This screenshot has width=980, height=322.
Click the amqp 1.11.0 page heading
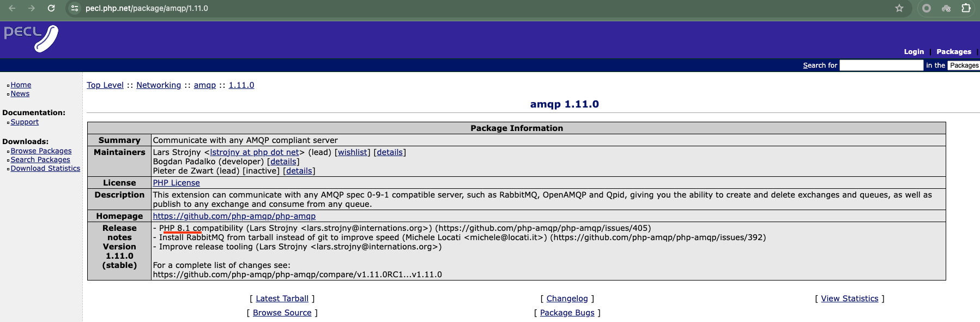[564, 104]
